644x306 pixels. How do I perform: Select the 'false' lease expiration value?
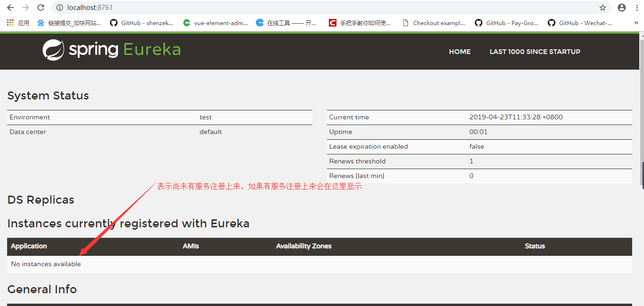477,146
